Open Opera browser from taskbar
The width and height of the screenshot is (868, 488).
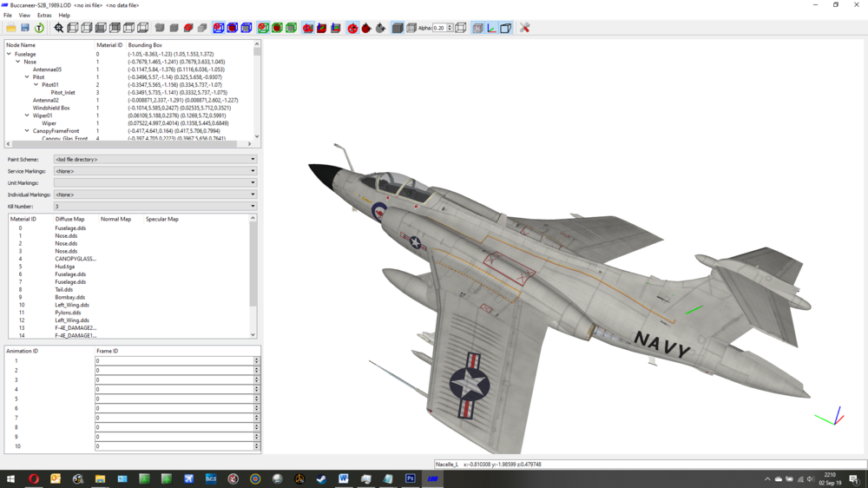[x=34, y=478]
